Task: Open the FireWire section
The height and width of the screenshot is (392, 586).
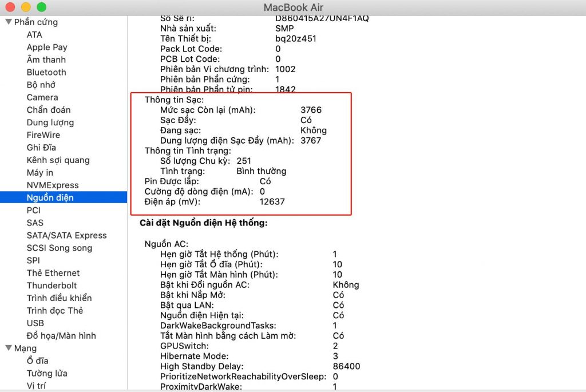Action: pyautogui.click(x=43, y=135)
